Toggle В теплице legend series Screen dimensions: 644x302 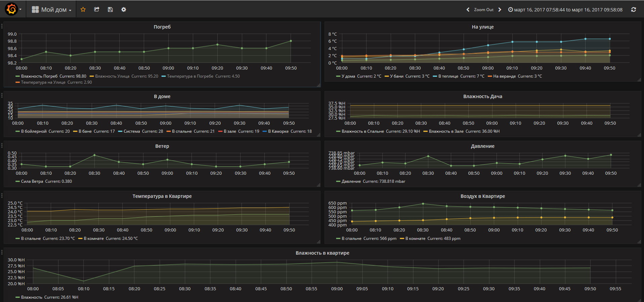tap(448, 76)
